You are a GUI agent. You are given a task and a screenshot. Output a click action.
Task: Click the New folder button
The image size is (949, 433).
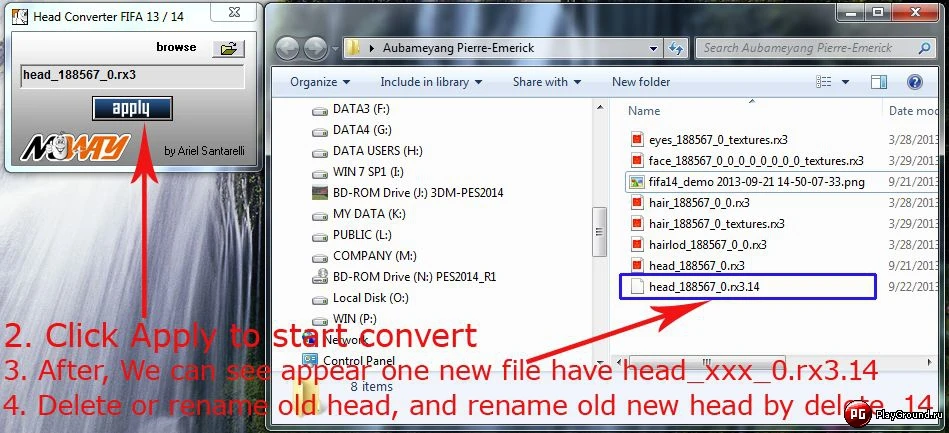click(641, 82)
